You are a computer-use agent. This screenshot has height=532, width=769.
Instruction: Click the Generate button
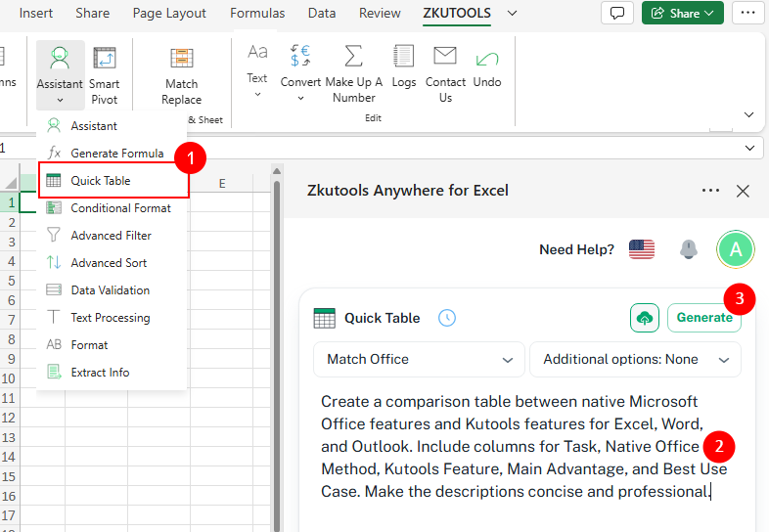click(704, 318)
